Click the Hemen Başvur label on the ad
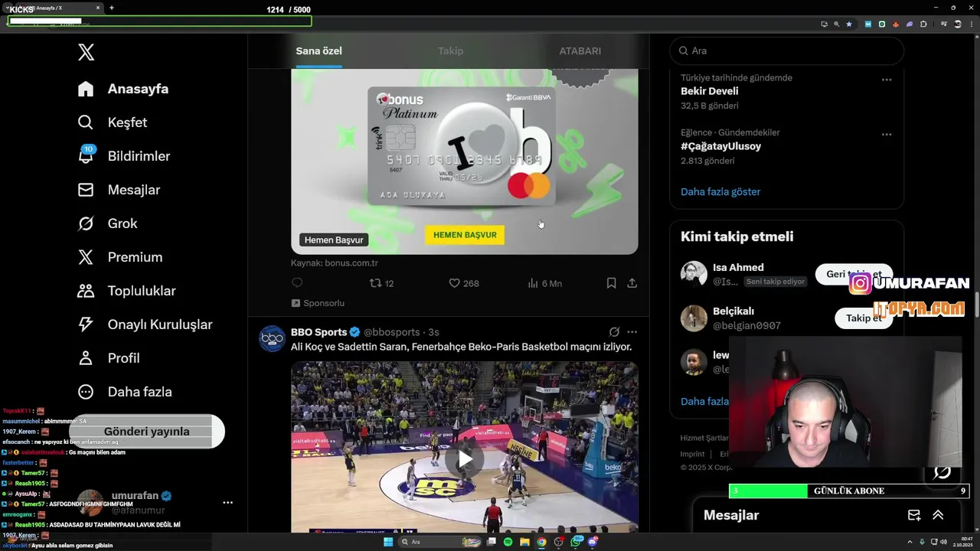980x551 pixels. pyautogui.click(x=334, y=240)
